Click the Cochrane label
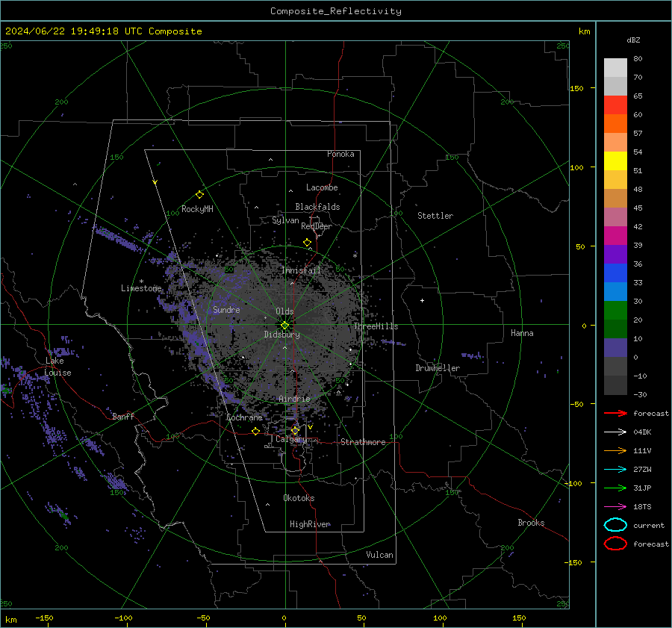This screenshot has width=672, height=628. point(244,417)
